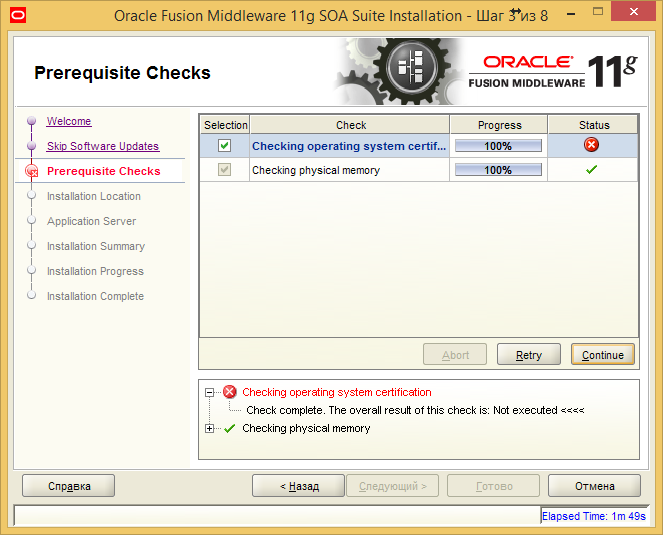Click the Status column header
This screenshot has width=663, height=535.
click(x=594, y=125)
